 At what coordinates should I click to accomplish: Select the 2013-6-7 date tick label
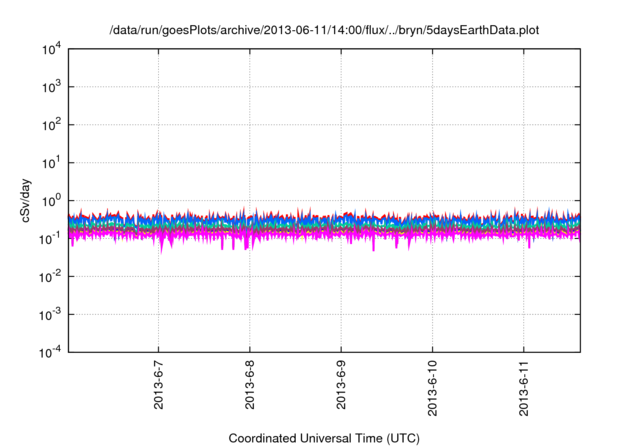coord(158,385)
